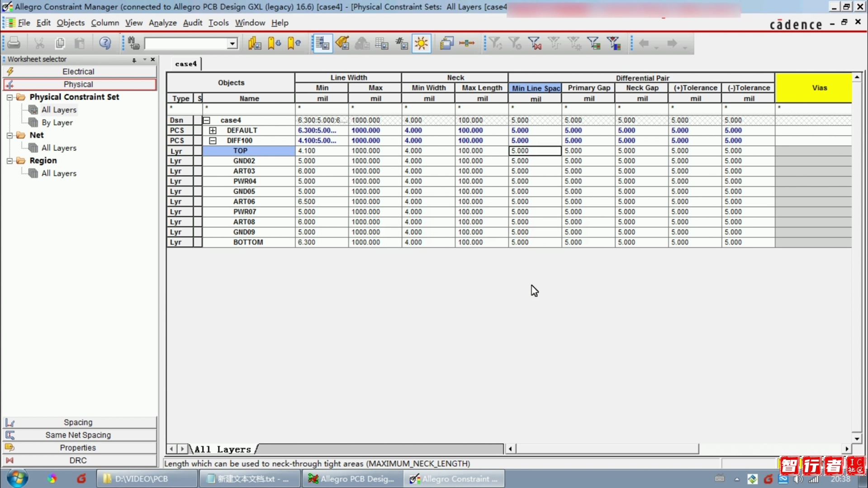The width and height of the screenshot is (868, 488).
Task: Click the yellow bookmark worksheet icon
Action: 255,43
